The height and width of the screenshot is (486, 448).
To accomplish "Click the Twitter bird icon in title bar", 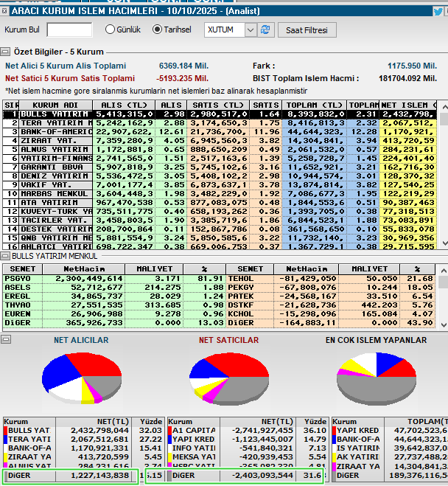I will click(438, 12).
